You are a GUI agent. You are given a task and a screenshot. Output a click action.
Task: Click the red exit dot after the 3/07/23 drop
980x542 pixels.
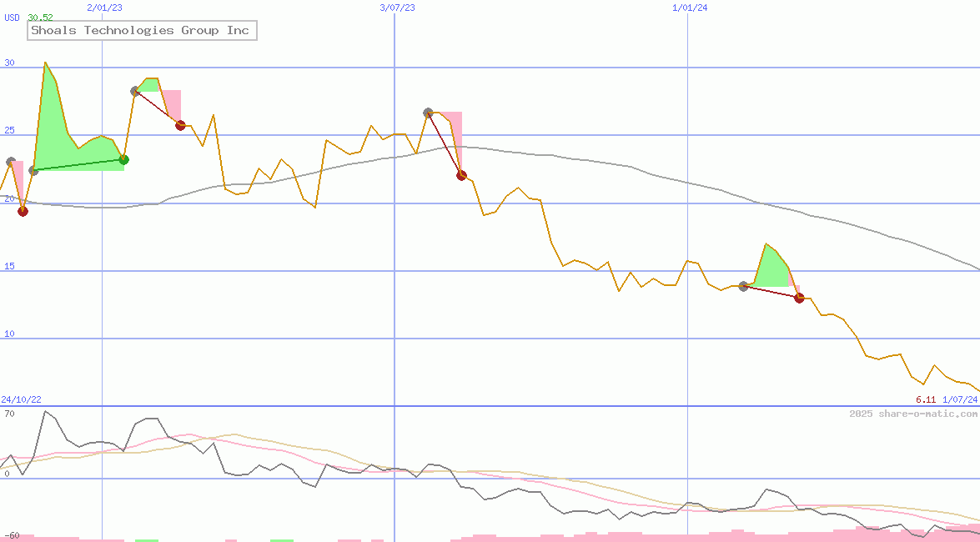pyautogui.click(x=461, y=175)
